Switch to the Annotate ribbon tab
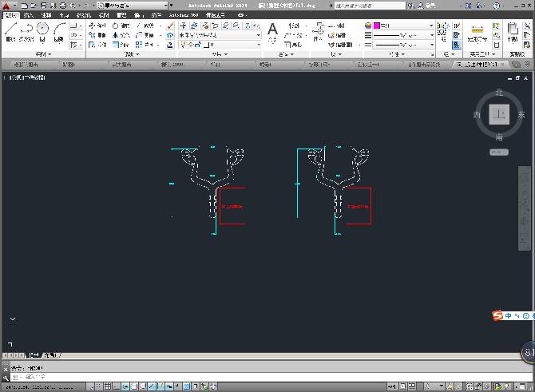Screen dimensions: 535x392 [46, 15]
